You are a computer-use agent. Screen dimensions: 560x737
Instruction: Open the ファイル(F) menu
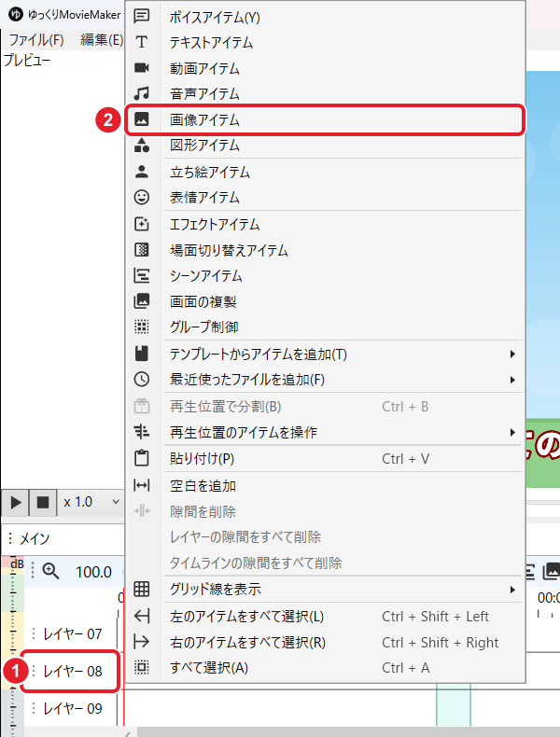[36, 39]
